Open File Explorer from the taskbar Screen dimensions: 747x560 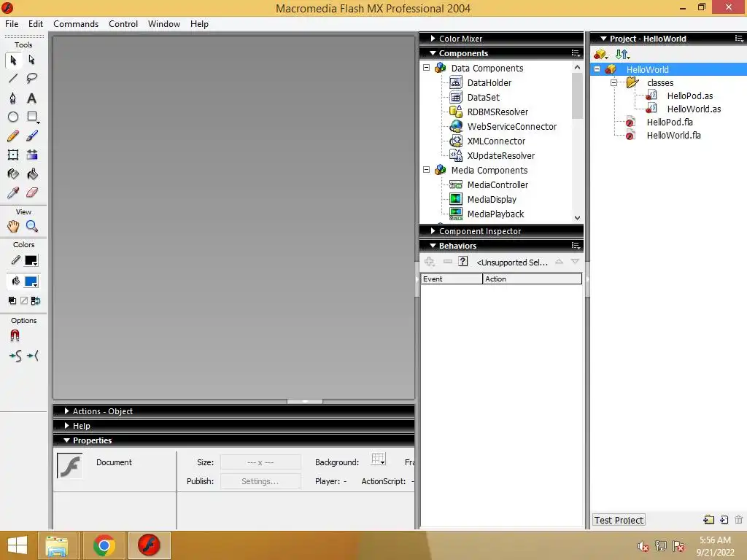point(57,545)
